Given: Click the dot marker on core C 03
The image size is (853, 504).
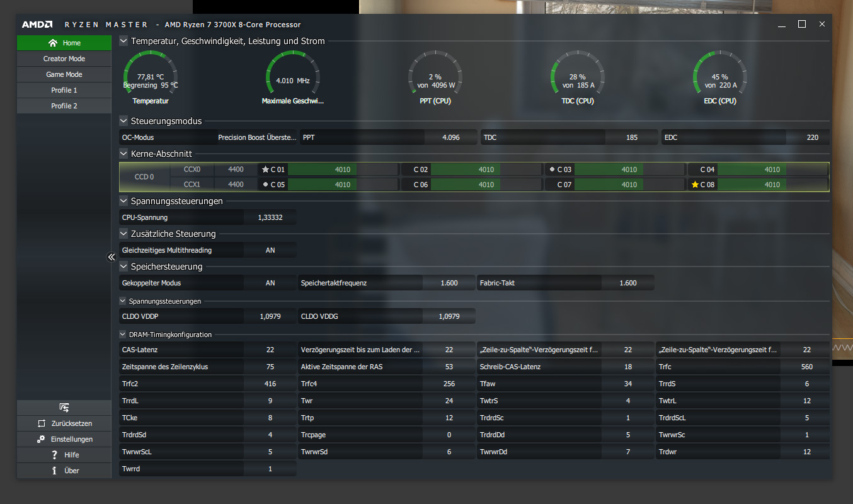Looking at the screenshot, I should coord(552,169).
